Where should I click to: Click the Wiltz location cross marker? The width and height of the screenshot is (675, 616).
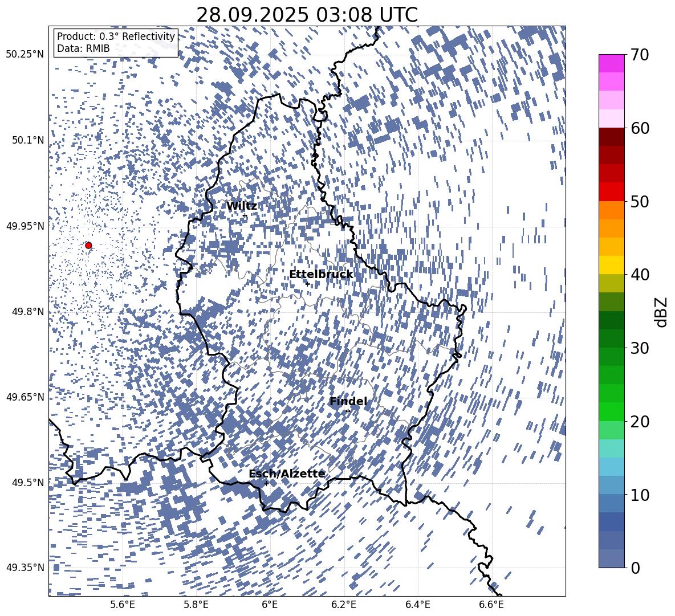click(x=245, y=215)
